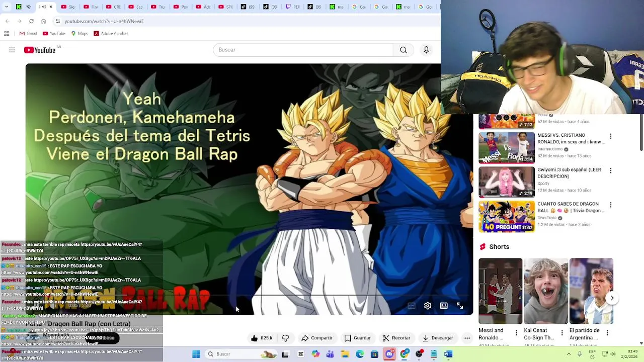Open the Kai Cenat Short thumbnail

pos(546,291)
